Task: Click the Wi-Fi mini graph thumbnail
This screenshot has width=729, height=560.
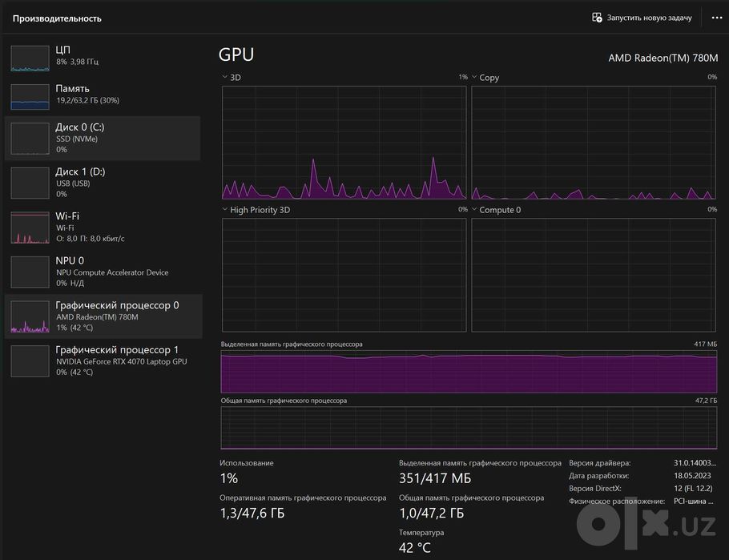Action: (x=30, y=228)
